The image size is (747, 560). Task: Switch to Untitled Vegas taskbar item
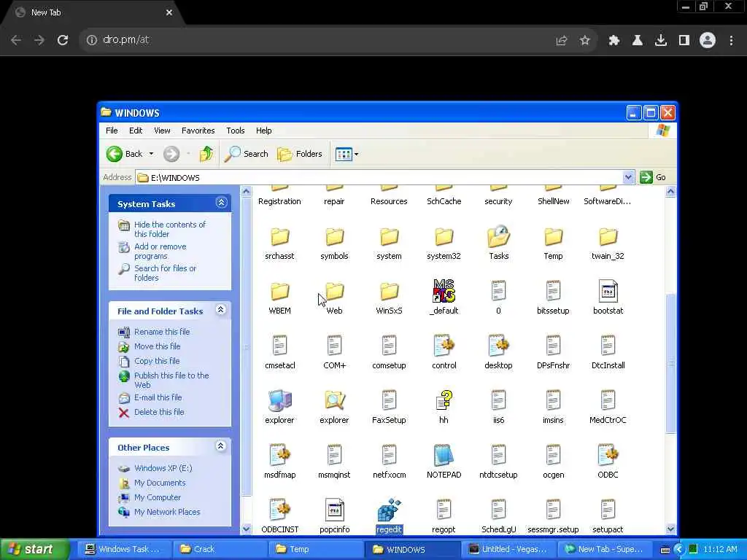click(508, 549)
